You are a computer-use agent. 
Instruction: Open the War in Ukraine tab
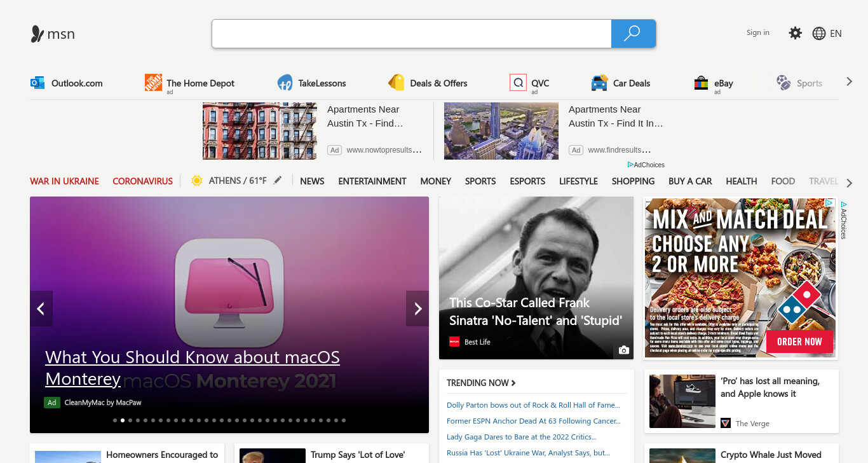pos(64,181)
